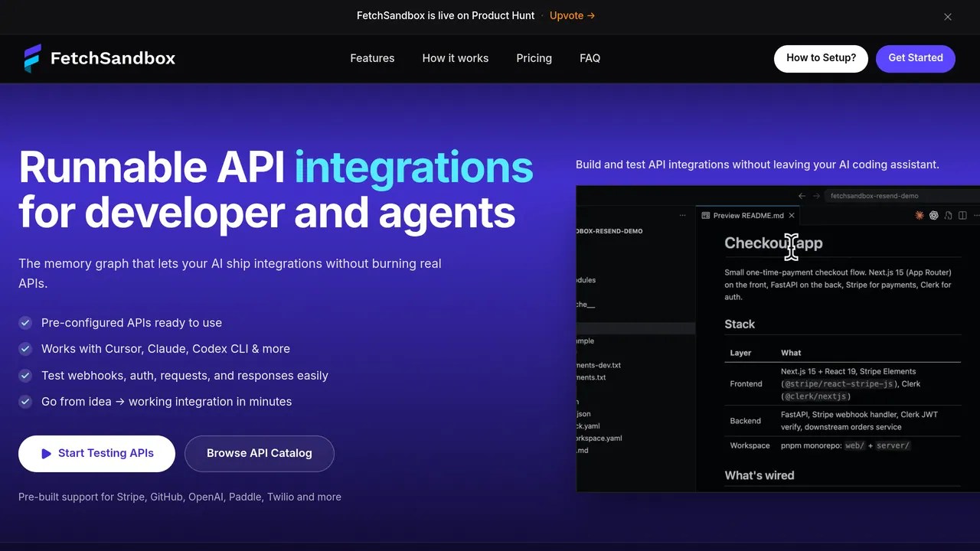Click the 'integrations' highlighted headline word
Viewport: 980px width, 551px height.
pos(413,167)
